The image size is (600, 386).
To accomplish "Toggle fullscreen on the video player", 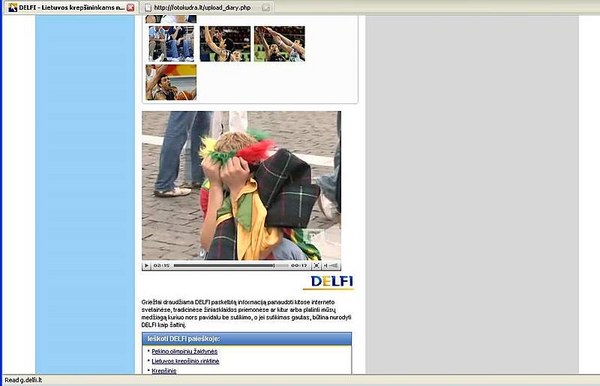I will click(316, 265).
